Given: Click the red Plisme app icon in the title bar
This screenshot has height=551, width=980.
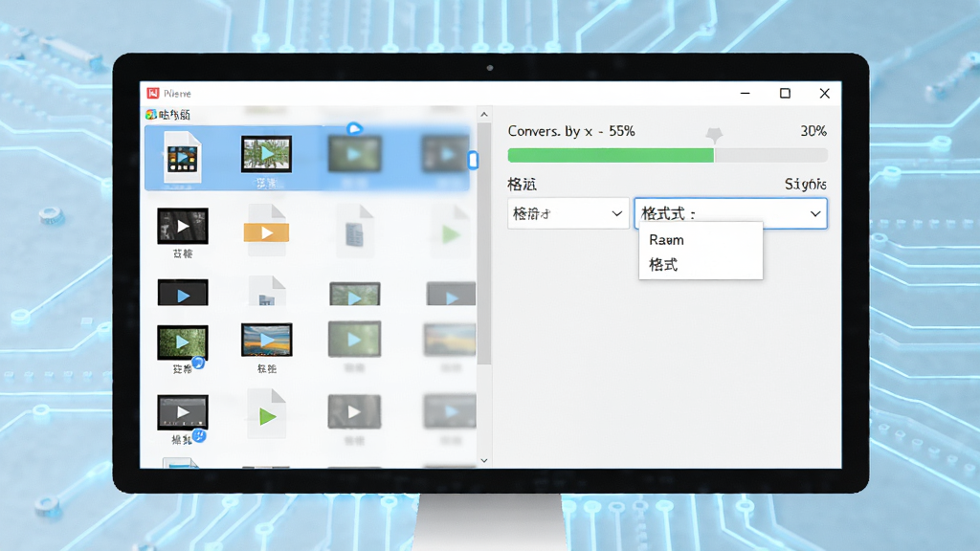Looking at the screenshot, I should [x=152, y=93].
